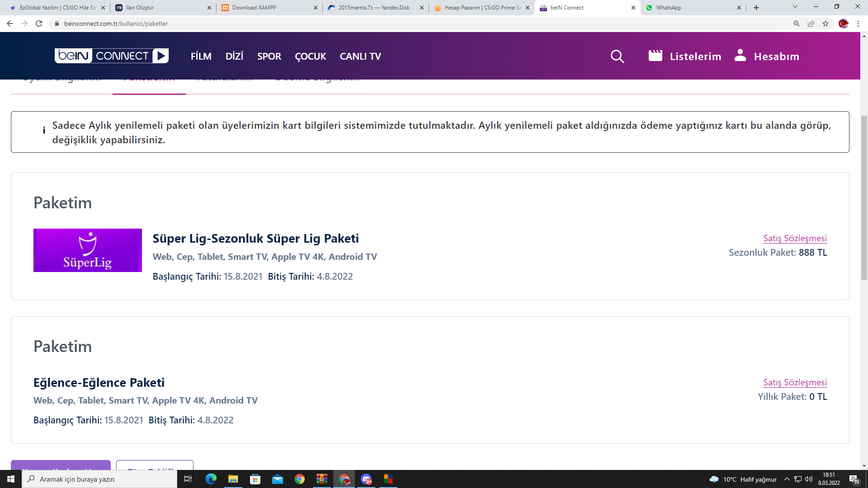868x488 pixels.
Task: Close the İlan Oluştur tab
Action: pyautogui.click(x=209, y=8)
